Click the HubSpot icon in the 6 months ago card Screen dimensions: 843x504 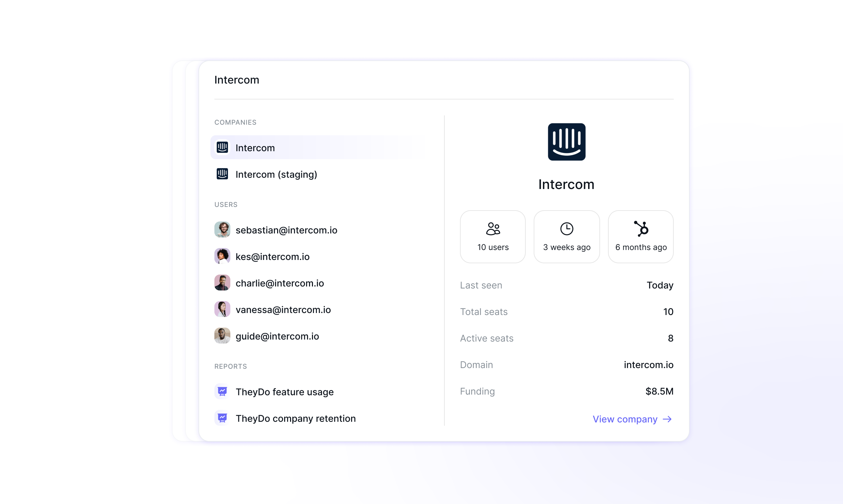coord(641,228)
